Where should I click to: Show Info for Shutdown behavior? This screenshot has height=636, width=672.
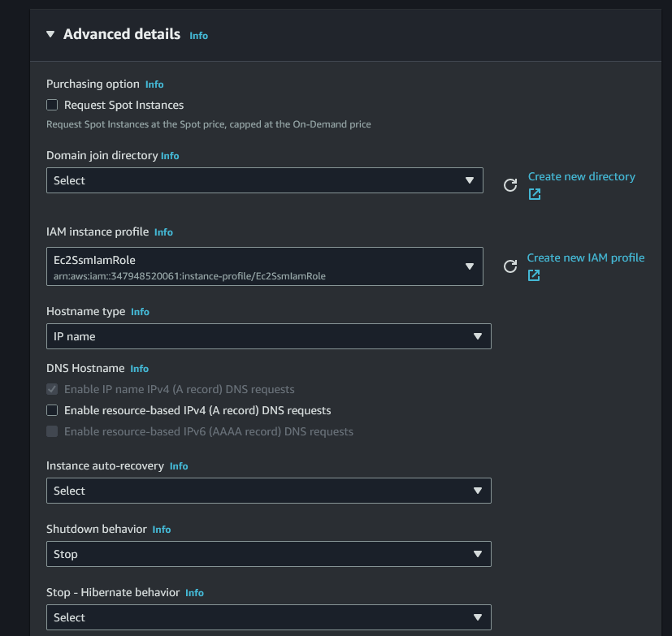click(162, 530)
